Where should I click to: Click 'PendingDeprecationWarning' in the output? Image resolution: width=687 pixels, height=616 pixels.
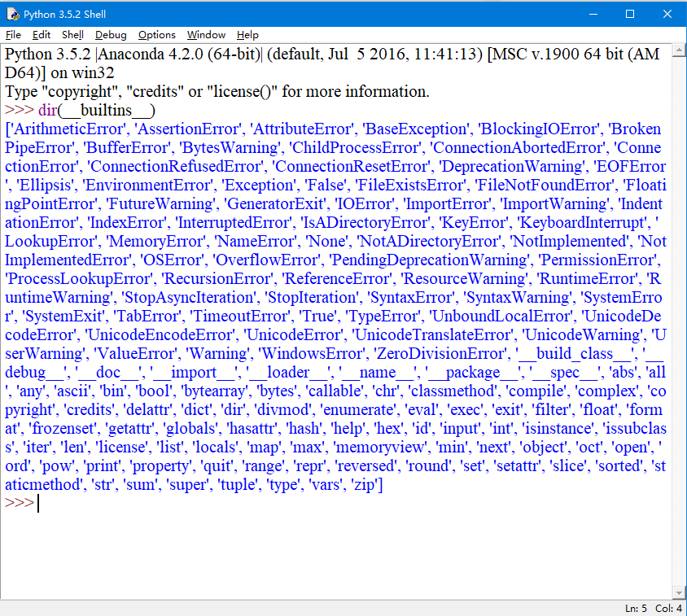(x=431, y=260)
